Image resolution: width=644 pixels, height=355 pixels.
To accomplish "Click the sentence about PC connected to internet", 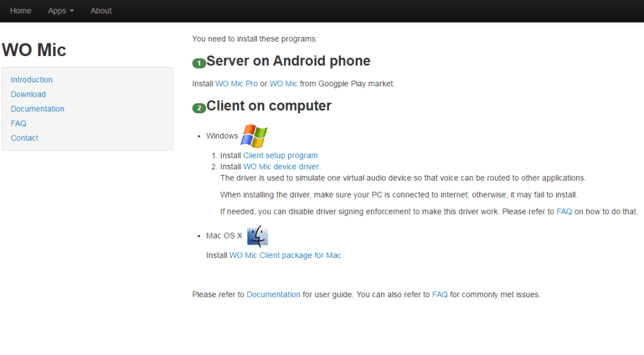I will (x=399, y=194).
